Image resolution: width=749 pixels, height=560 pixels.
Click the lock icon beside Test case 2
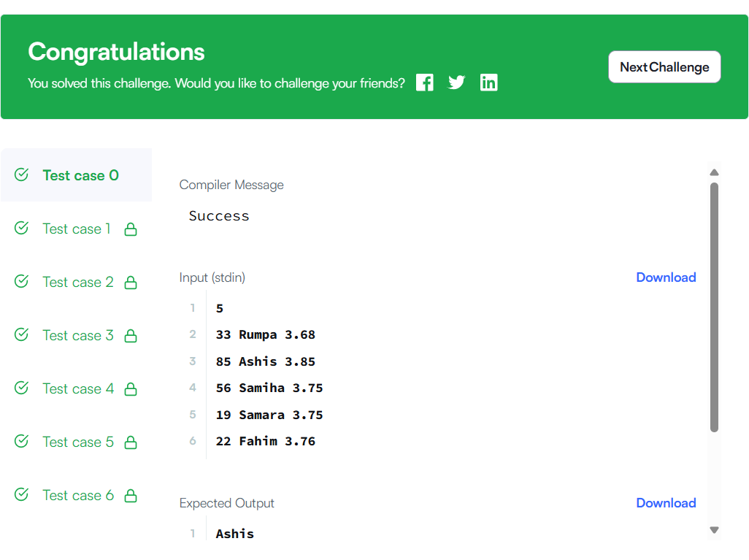click(131, 283)
